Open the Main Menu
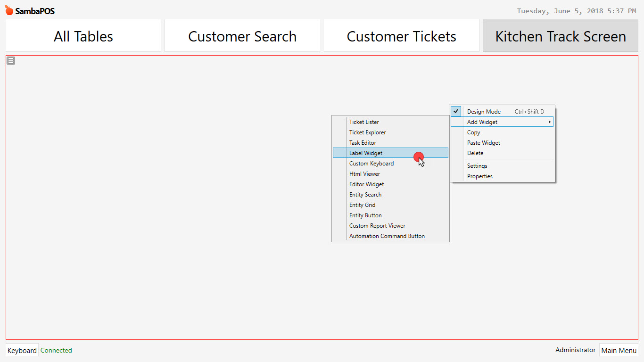644x362 pixels. pos(619,350)
